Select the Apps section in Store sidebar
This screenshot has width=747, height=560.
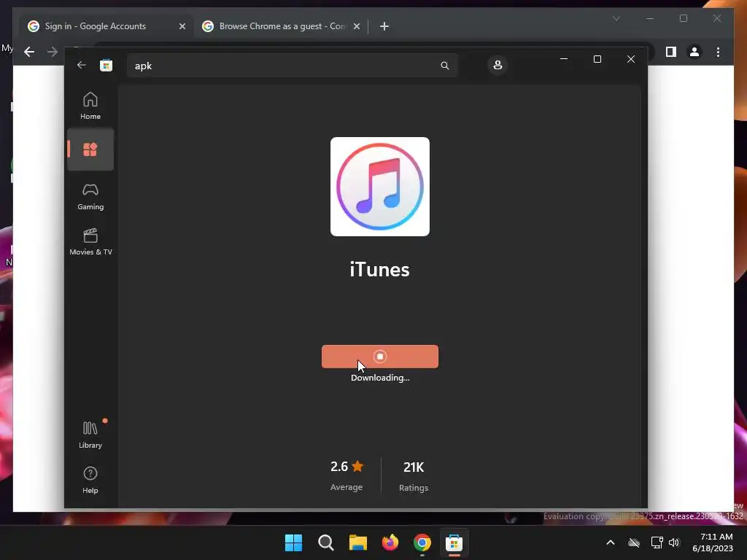tap(90, 149)
